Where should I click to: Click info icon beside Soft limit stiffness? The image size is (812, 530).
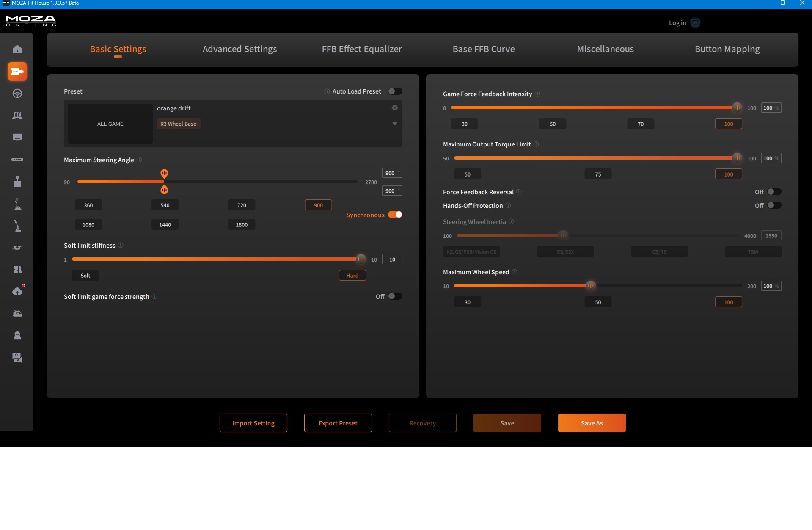(x=121, y=246)
